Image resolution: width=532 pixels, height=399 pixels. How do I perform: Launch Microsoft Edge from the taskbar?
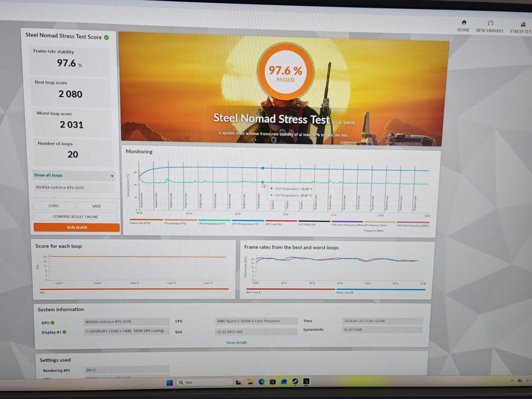click(261, 381)
